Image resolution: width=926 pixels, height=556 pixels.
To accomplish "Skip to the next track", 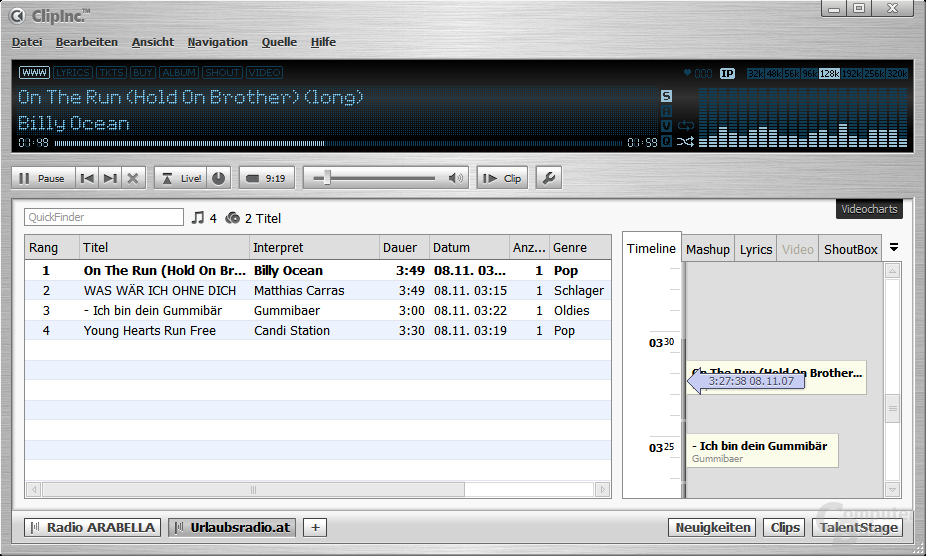I will point(110,178).
